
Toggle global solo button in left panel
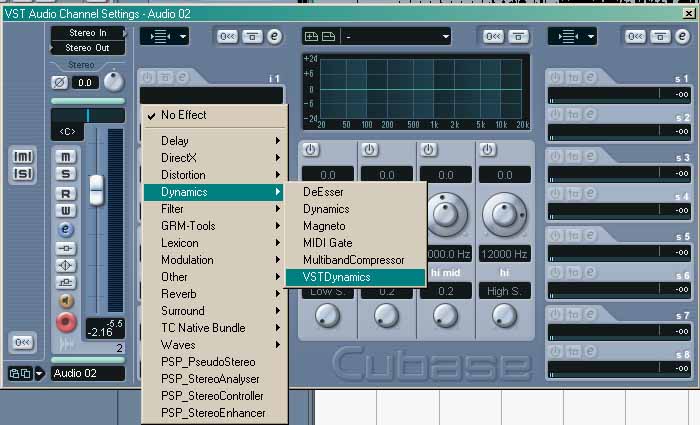tap(23, 173)
